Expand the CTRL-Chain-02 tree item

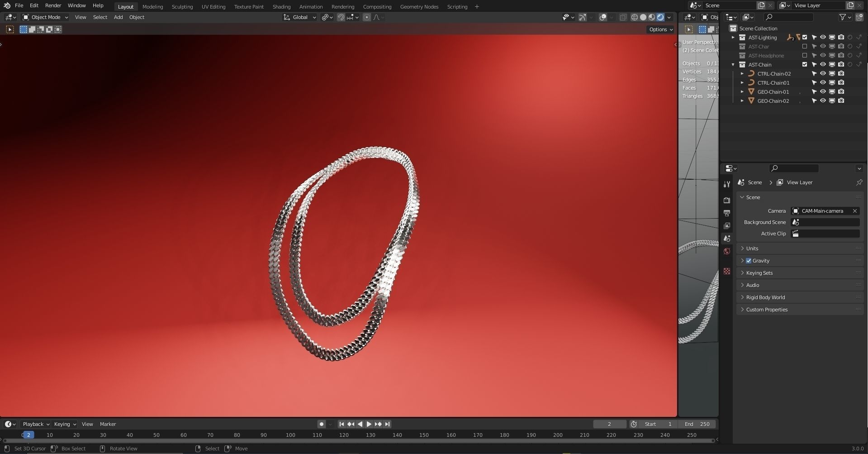pos(742,74)
